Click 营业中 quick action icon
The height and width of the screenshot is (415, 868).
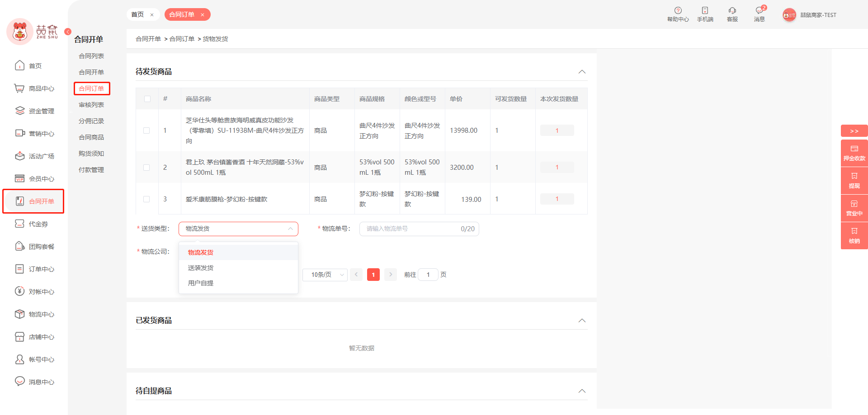pyautogui.click(x=854, y=204)
